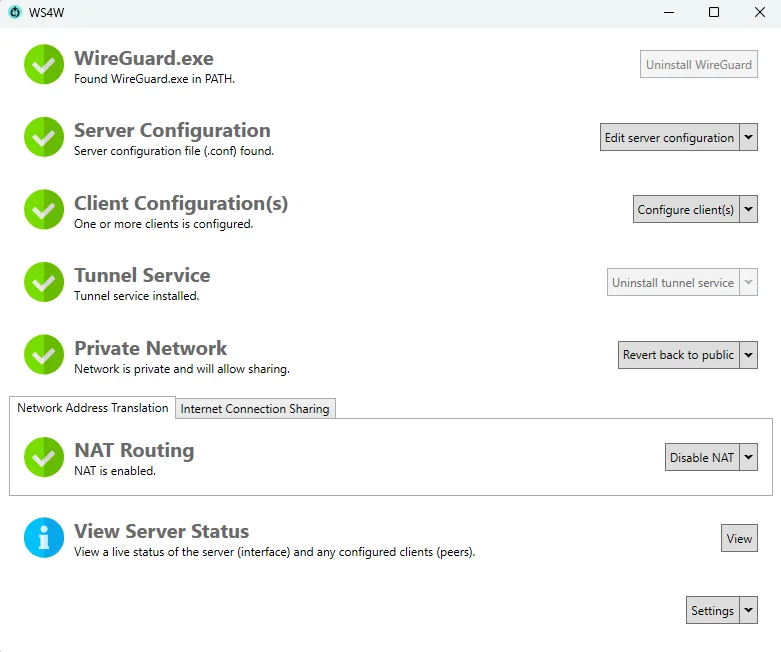Click the Uninstall WireGuard button
Screen dimensions: 781x652
[699, 64]
